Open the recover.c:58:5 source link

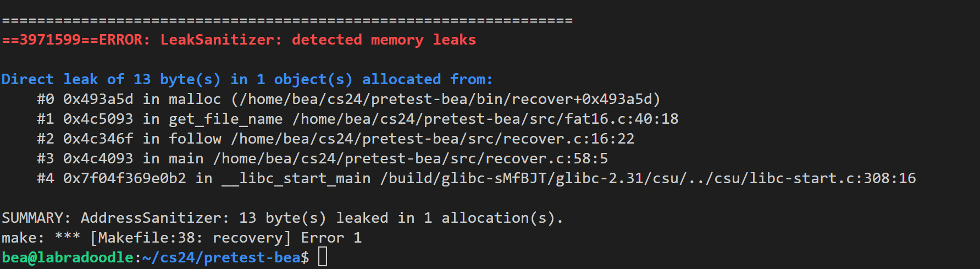[410, 158]
